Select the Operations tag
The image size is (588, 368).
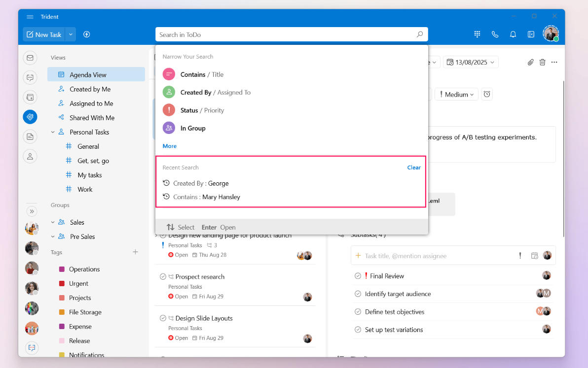click(x=84, y=269)
